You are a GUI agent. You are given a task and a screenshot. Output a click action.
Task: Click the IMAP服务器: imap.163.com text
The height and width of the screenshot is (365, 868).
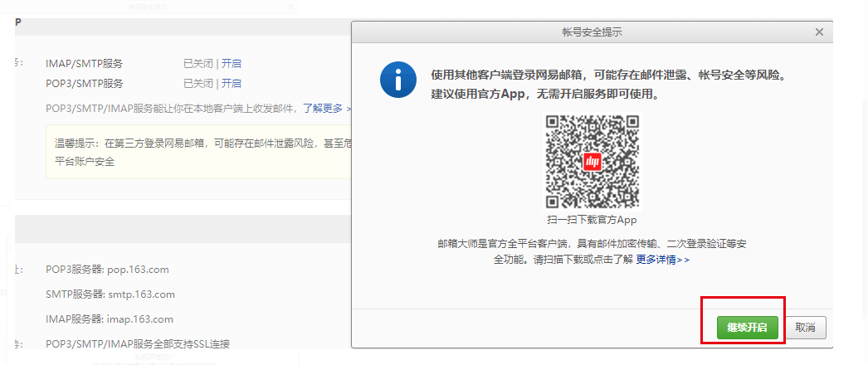tap(110, 319)
